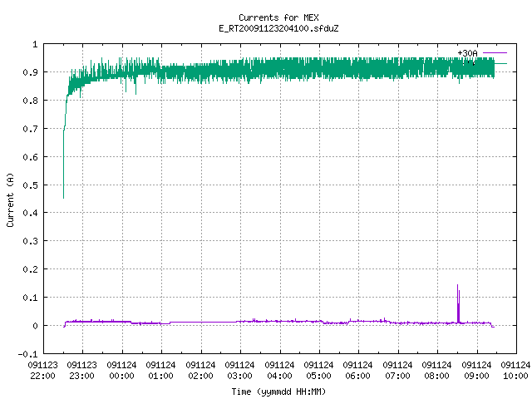Click the "Current (A)" y-axis label
This screenshot has width=532, height=399.
tap(11, 199)
